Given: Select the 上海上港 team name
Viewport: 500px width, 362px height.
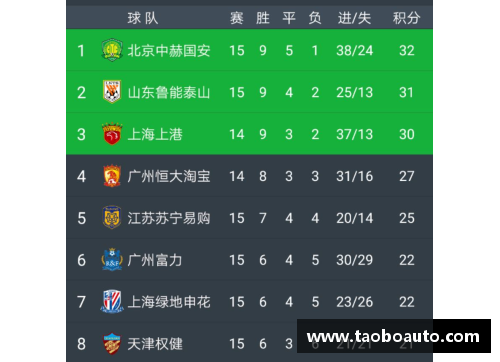Looking at the screenshot, I should pyautogui.click(x=155, y=134).
